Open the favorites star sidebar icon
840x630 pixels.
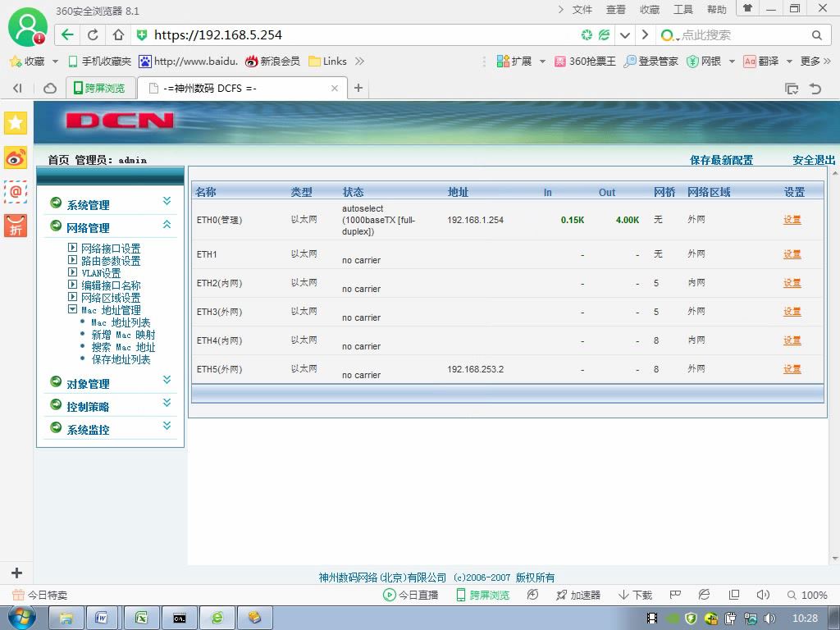(x=16, y=123)
